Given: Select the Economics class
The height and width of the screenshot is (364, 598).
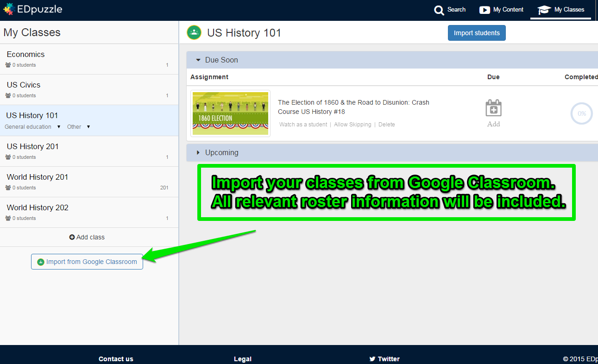Looking at the screenshot, I should point(89,59).
